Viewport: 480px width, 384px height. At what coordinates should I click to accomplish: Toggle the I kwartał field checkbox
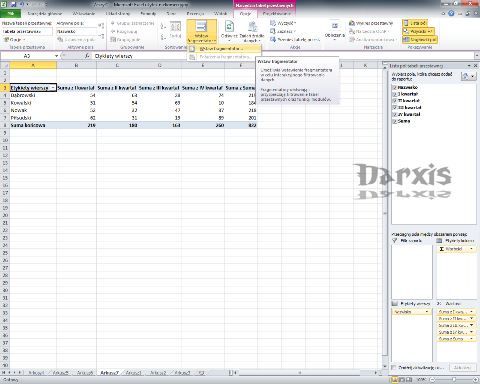tap(395, 94)
